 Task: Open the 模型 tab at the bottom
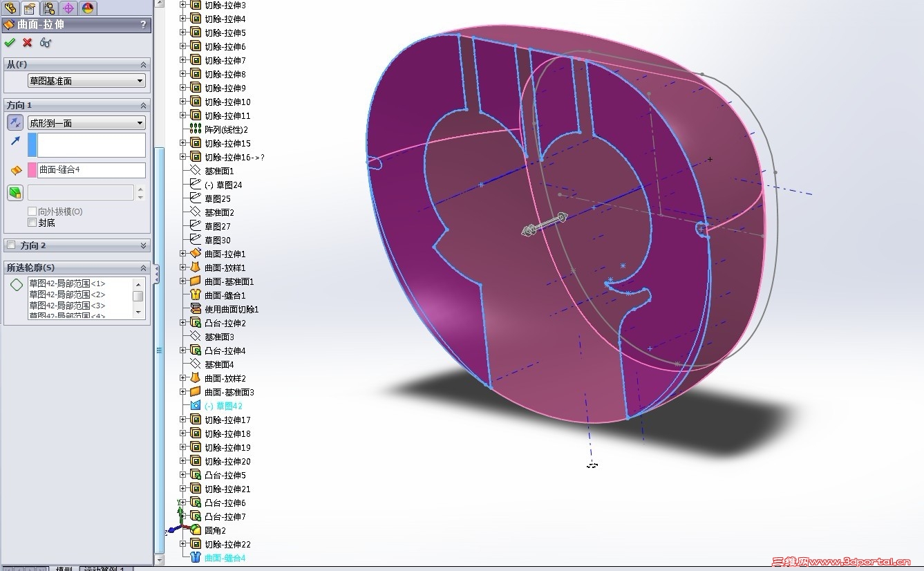[64, 568]
